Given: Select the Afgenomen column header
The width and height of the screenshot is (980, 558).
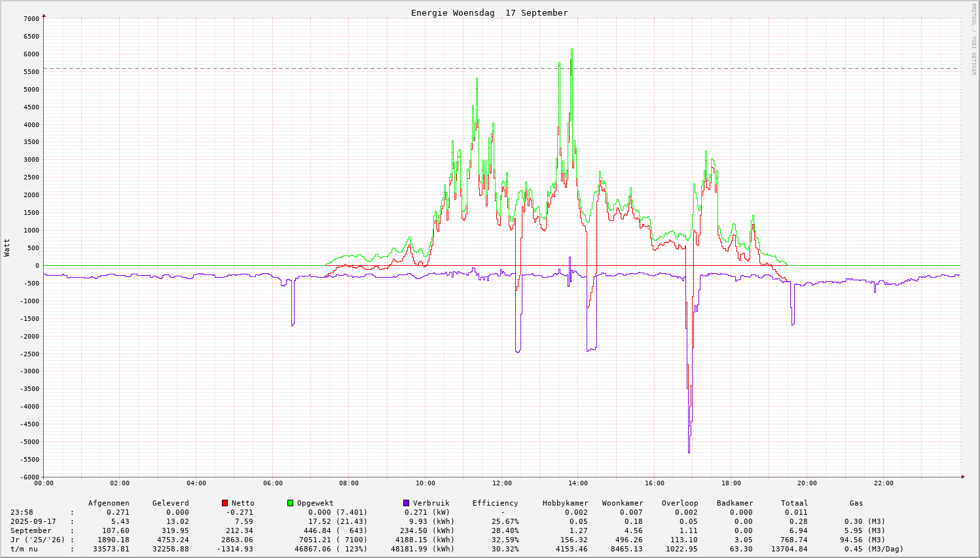Looking at the screenshot, I should (109, 504).
